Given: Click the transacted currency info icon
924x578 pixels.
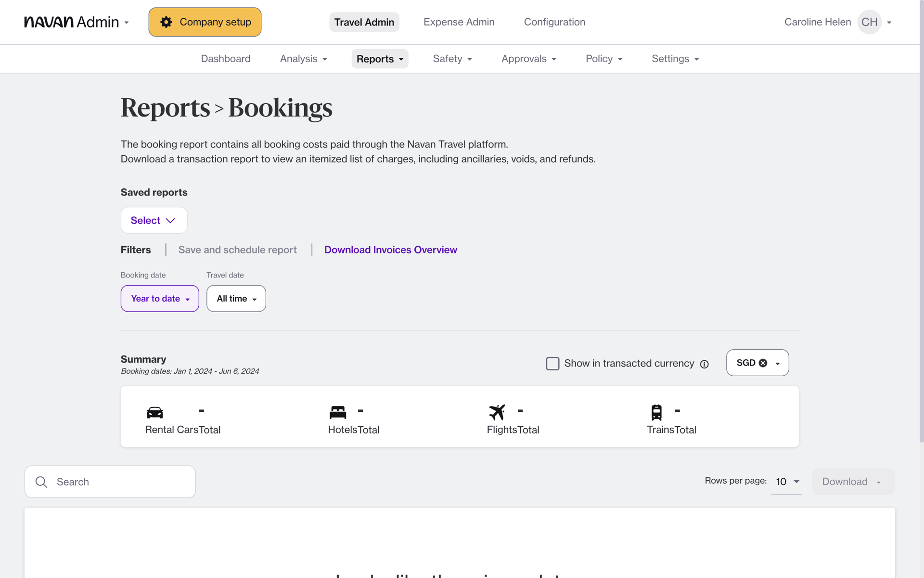Looking at the screenshot, I should point(705,364).
